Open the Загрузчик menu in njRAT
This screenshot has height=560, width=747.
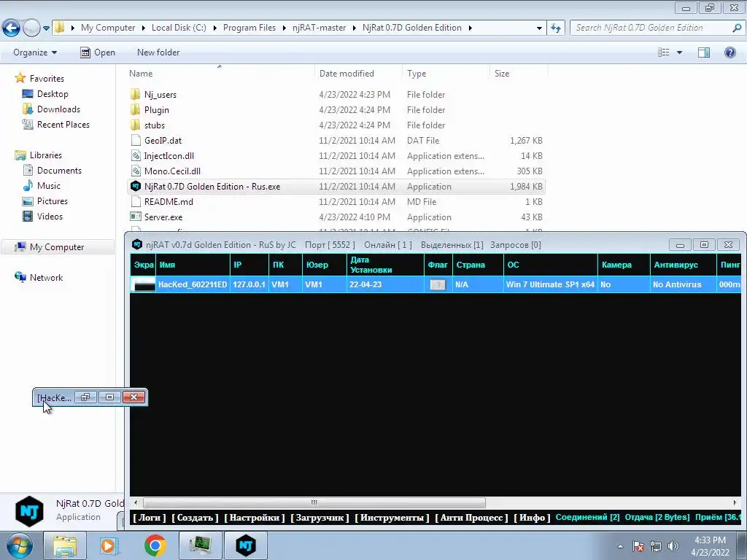pos(320,518)
